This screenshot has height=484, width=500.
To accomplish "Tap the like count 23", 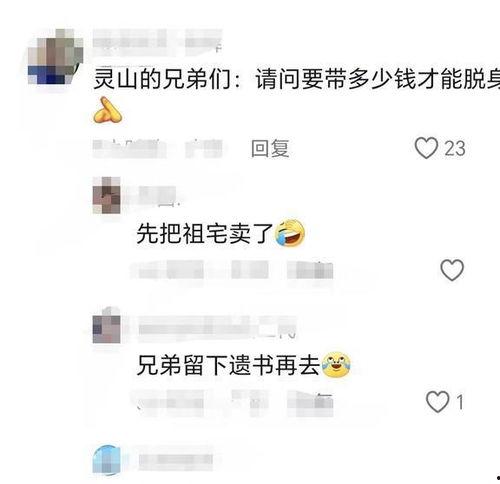I will pyautogui.click(x=454, y=148).
